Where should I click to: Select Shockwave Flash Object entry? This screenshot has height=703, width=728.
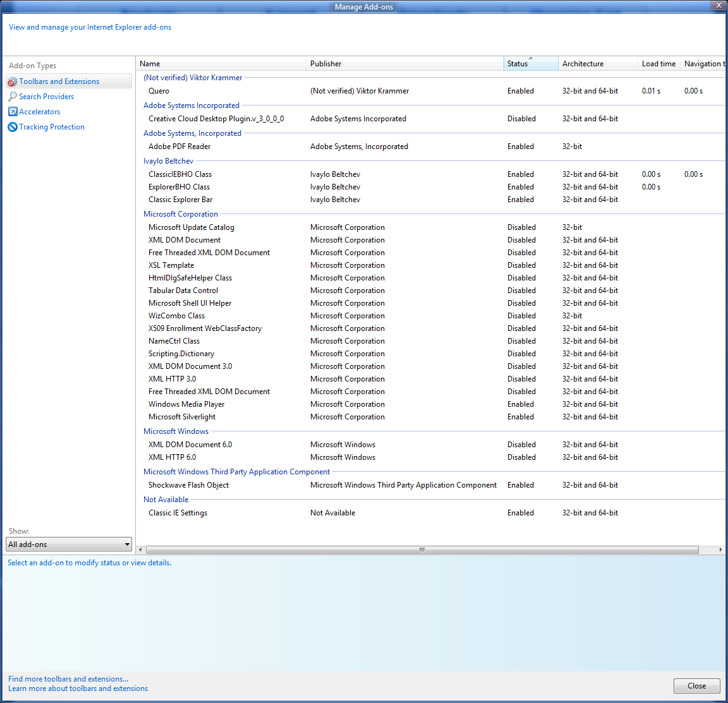[188, 485]
